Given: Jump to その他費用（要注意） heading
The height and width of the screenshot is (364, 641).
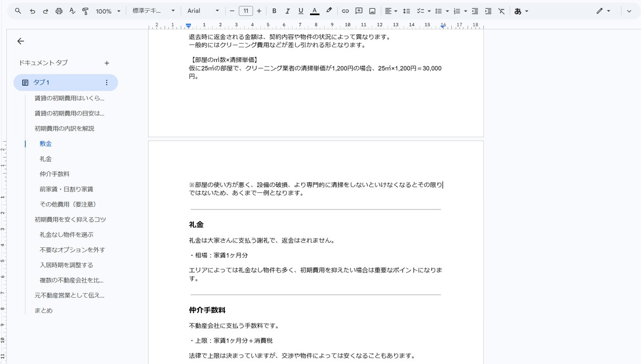Looking at the screenshot, I should 68,204.
